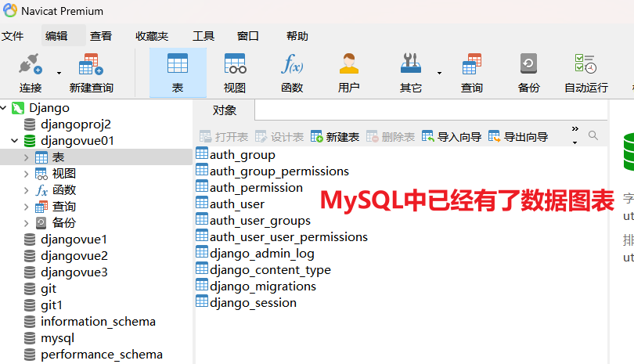Click the Queries (查询) icon in tree
The image size is (634, 364).
41,207
